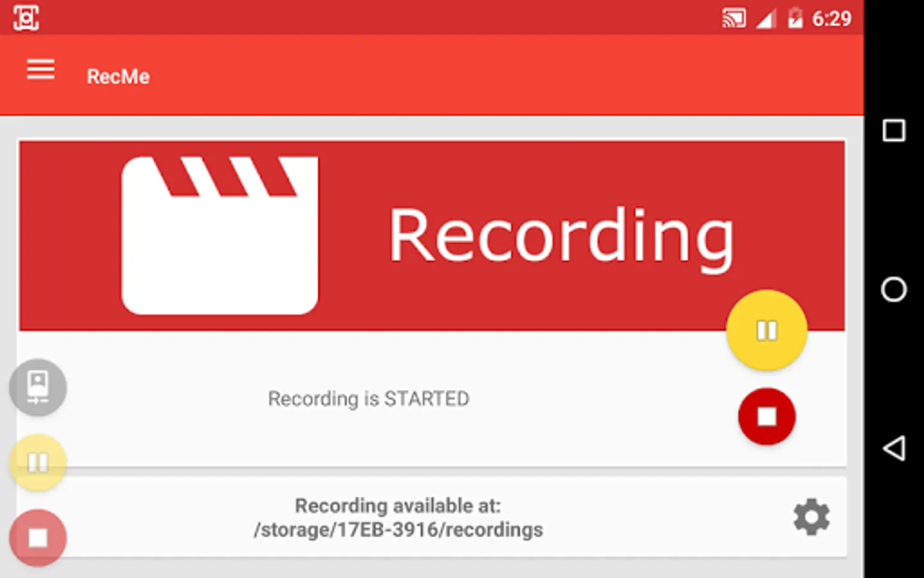Screen dimensions: 924x578
Task: Tap the battery icon in status bar
Action: point(795,18)
